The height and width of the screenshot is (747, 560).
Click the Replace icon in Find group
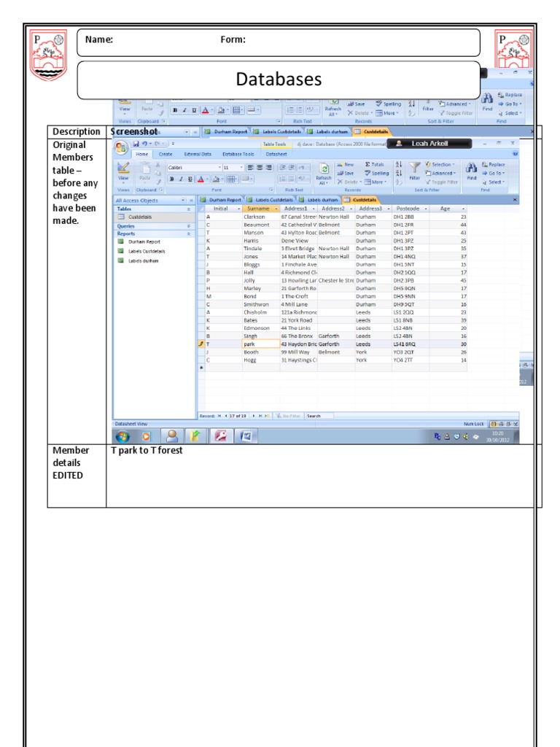coord(485,164)
